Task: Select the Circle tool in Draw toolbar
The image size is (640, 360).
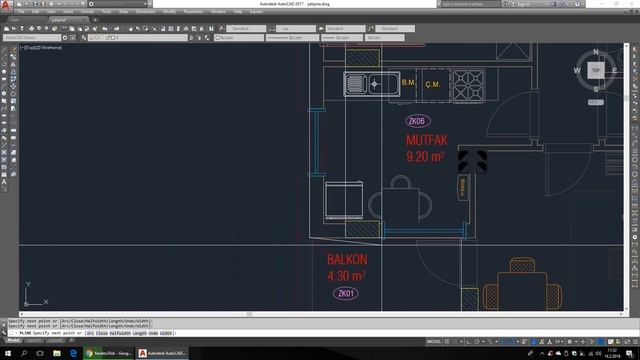Action: point(4,93)
